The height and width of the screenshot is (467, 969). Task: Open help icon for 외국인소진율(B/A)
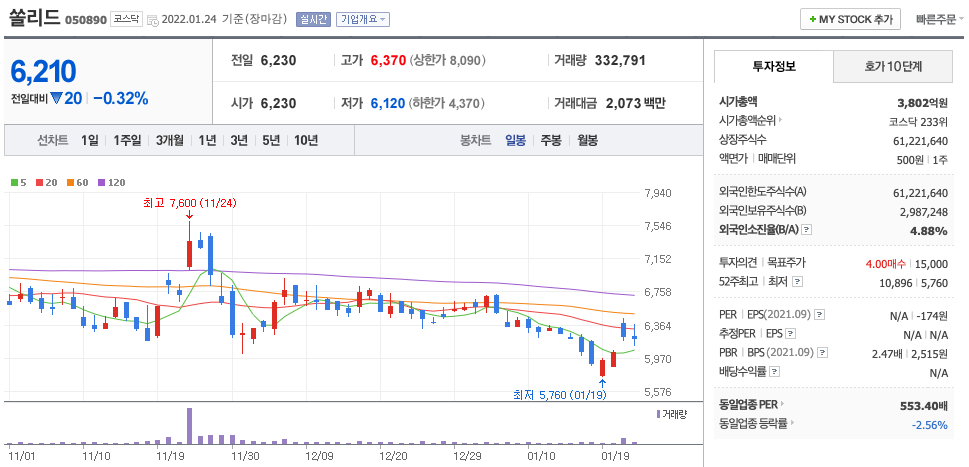[806, 230]
